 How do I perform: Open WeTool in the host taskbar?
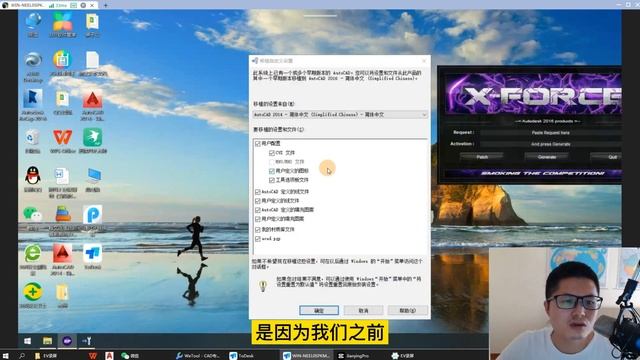[198, 356]
